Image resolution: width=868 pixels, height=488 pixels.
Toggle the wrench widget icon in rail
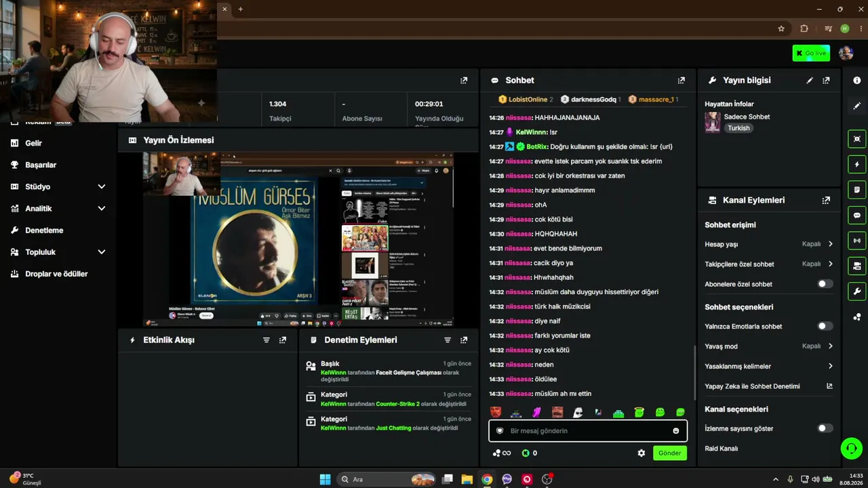tap(857, 291)
